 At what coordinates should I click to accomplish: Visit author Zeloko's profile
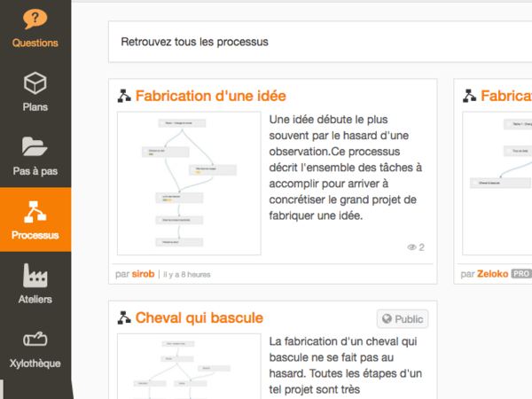492,274
